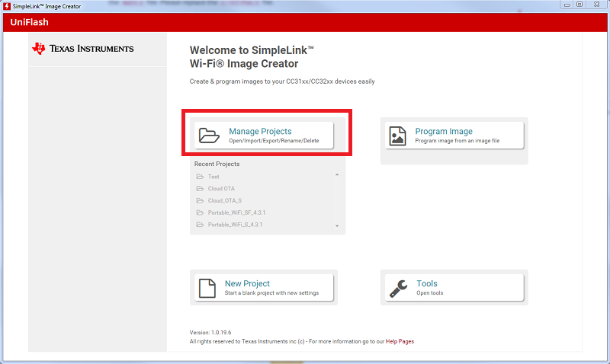Start a New Project with blank settings
This screenshot has height=364, width=610.
pyautogui.click(x=263, y=288)
